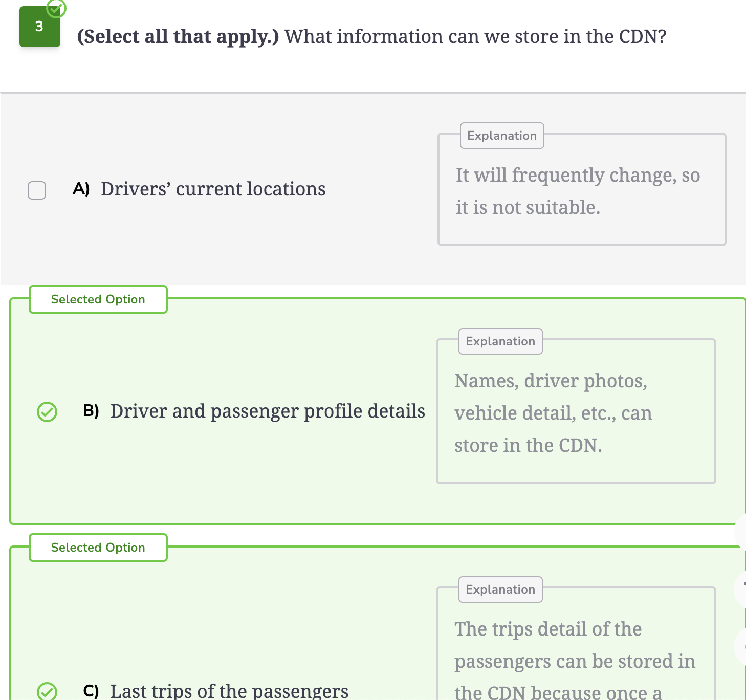Click first Selected Option tag above B
The height and width of the screenshot is (700, 746).
click(98, 299)
